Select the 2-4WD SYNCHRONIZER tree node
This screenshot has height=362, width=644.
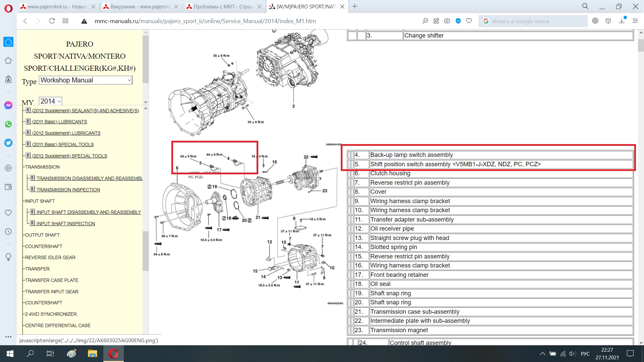point(51,314)
